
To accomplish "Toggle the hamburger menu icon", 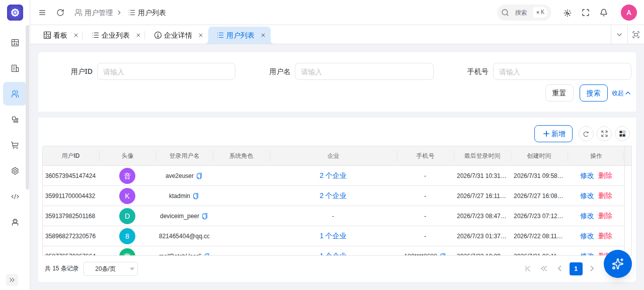I will [x=42, y=13].
